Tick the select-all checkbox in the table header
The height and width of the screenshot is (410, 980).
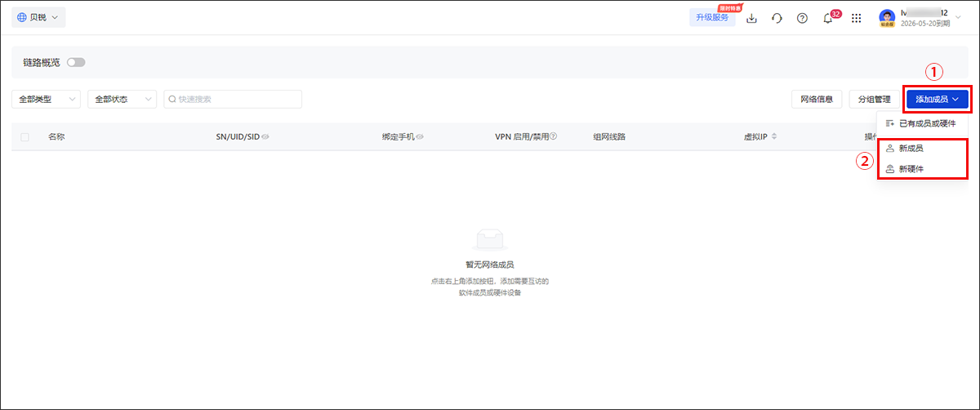coord(24,136)
